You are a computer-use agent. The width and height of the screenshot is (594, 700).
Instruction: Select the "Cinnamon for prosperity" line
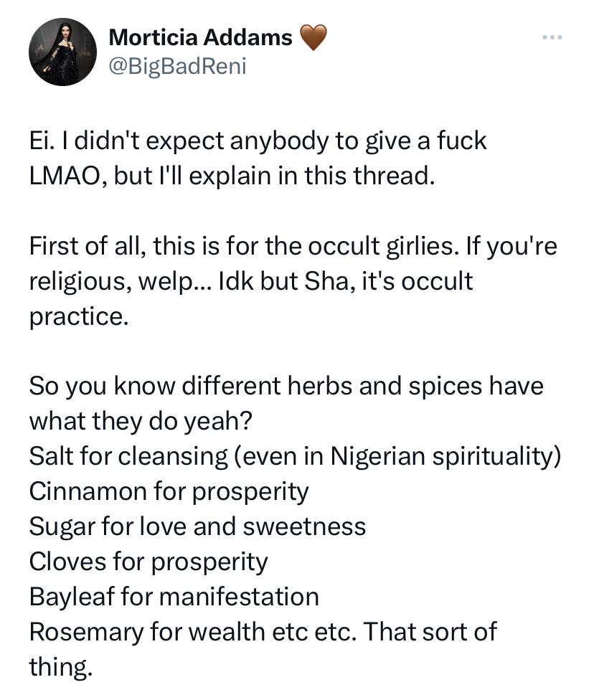click(169, 492)
